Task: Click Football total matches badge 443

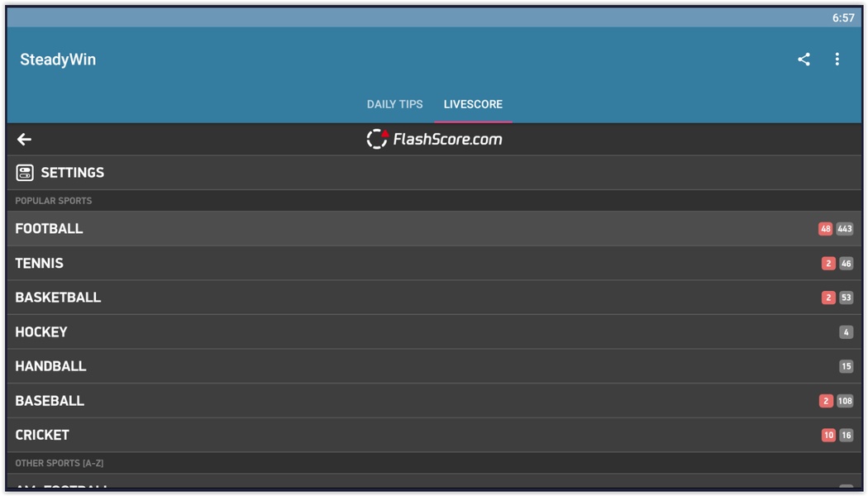Action: [x=845, y=229]
